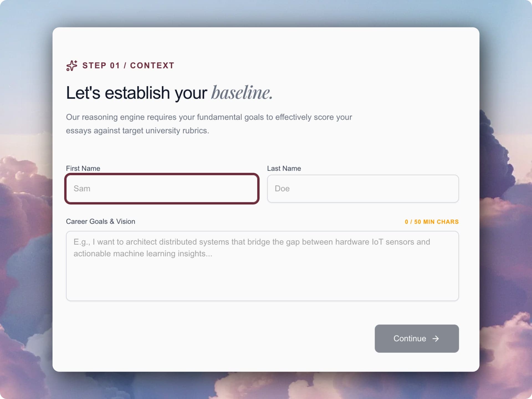Select the STEP 01 / CONTEXT label
Image resolution: width=532 pixels, height=399 pixels.
(x=128, y=65)
